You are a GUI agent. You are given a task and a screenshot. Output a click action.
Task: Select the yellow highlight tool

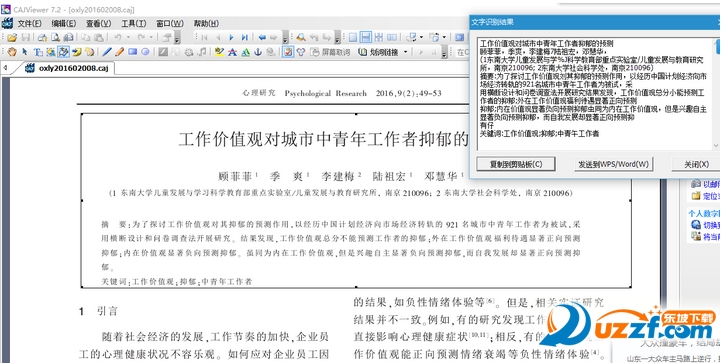(x=219, y=52)
